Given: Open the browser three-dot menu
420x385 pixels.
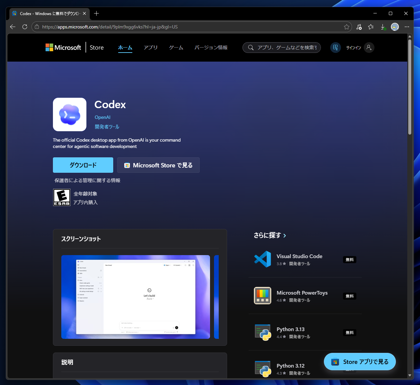Looking at the screenshot, I should tap(407, 27).
